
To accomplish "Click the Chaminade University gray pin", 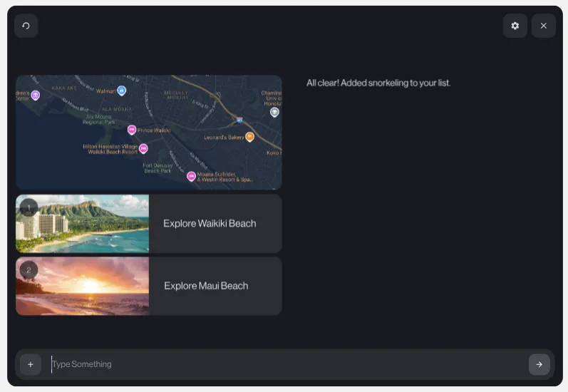I will [x=274, y=112].
